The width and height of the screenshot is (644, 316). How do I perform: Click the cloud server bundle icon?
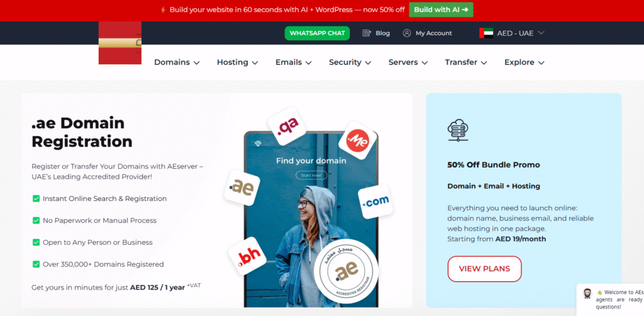[458, 130]
